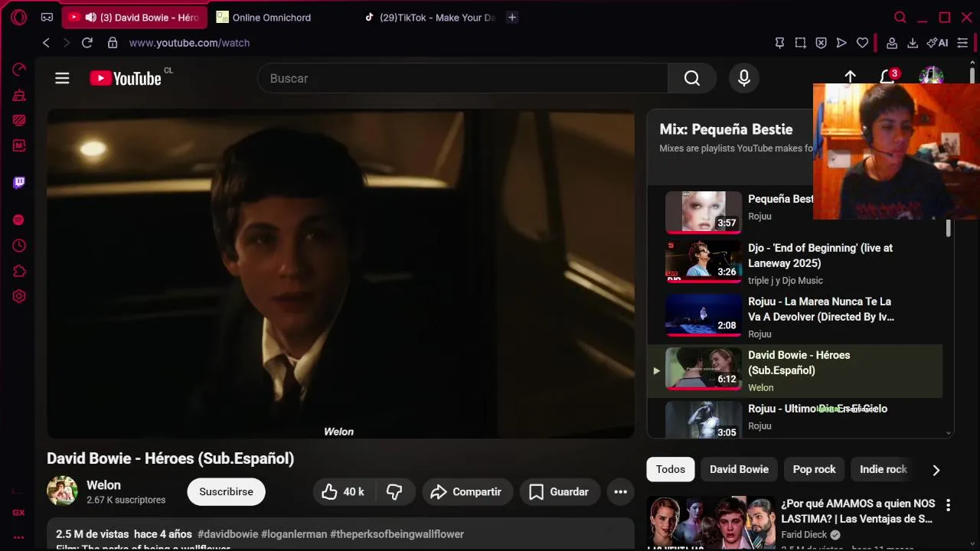Open the #theperksofbeingwallflower hashtag
The width and height of the screenshot is (980, 551).
(397, 534)
